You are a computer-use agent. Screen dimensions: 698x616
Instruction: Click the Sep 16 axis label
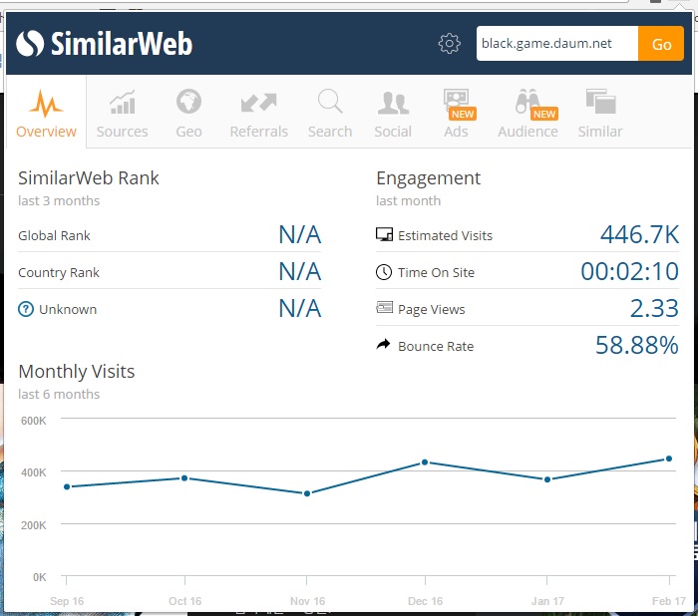point(67,601)
